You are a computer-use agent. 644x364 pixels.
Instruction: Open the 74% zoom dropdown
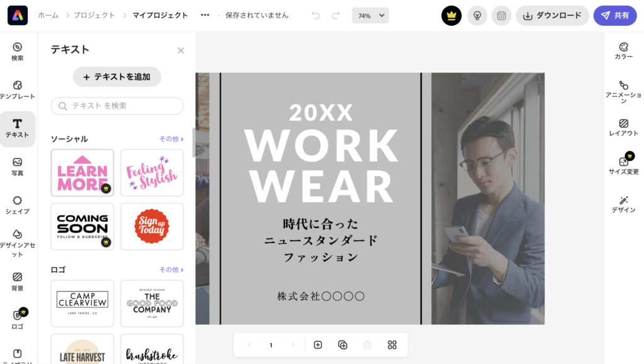(x=370, y=16)
